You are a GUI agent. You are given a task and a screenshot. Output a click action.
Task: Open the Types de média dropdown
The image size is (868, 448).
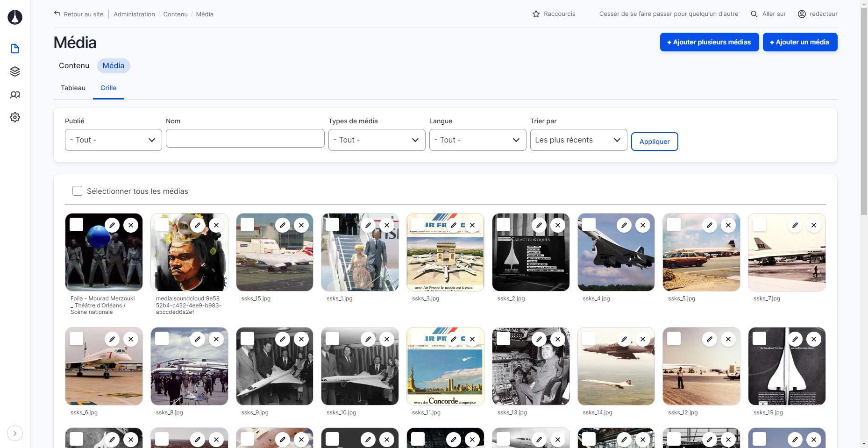[377, 140]
